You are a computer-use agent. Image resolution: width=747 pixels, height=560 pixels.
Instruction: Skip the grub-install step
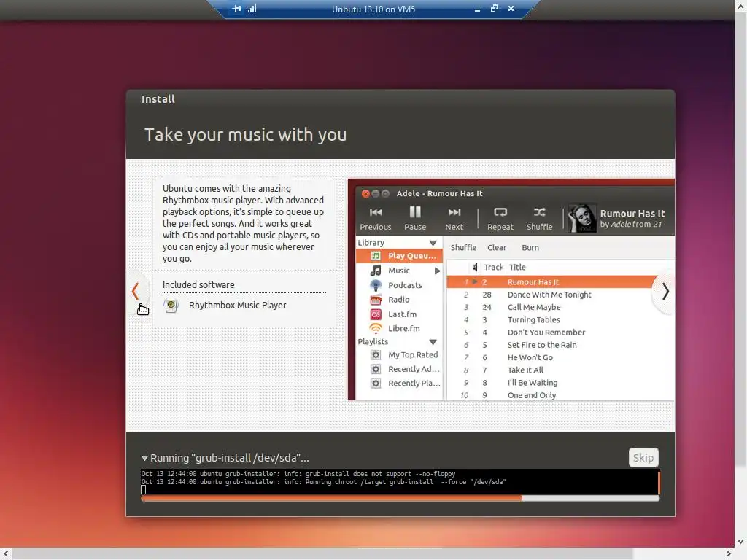tap(643, 458)
